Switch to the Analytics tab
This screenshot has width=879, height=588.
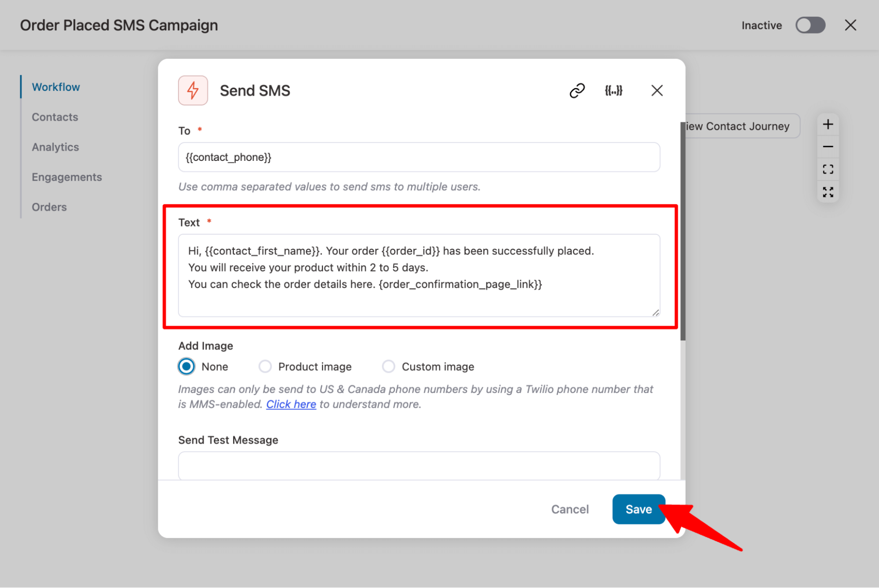(55, 146)
